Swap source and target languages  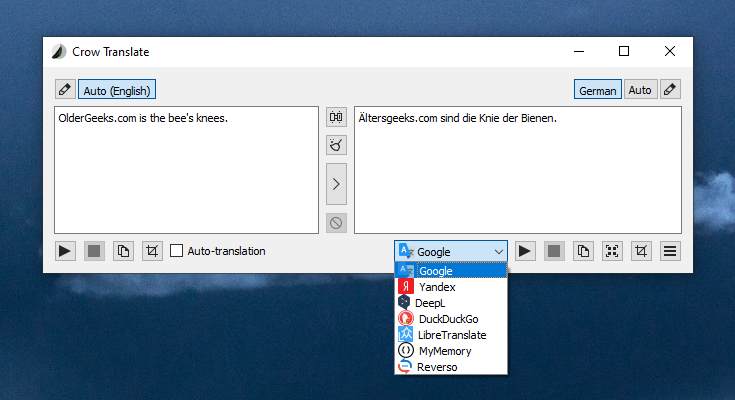pyautogui.click(x=336, y=117)
